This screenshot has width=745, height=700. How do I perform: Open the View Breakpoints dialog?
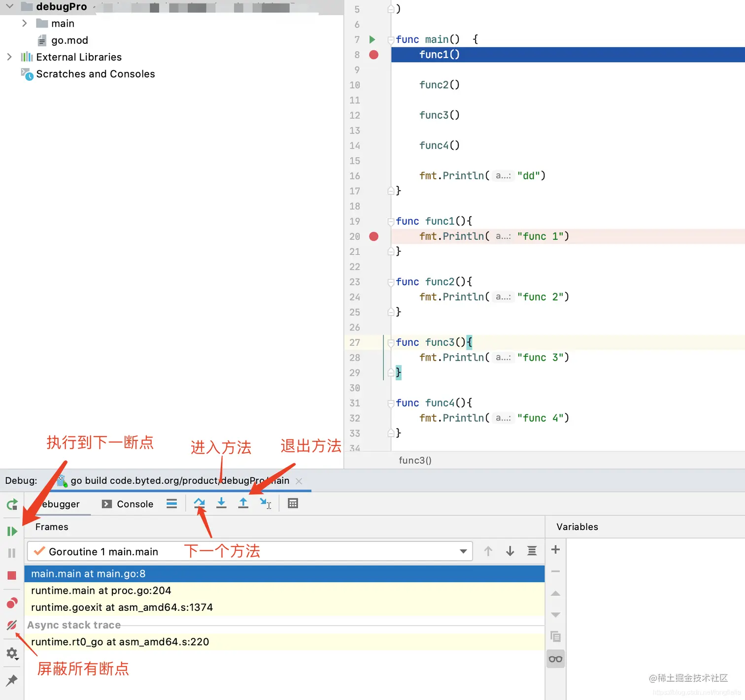point(12,602)
